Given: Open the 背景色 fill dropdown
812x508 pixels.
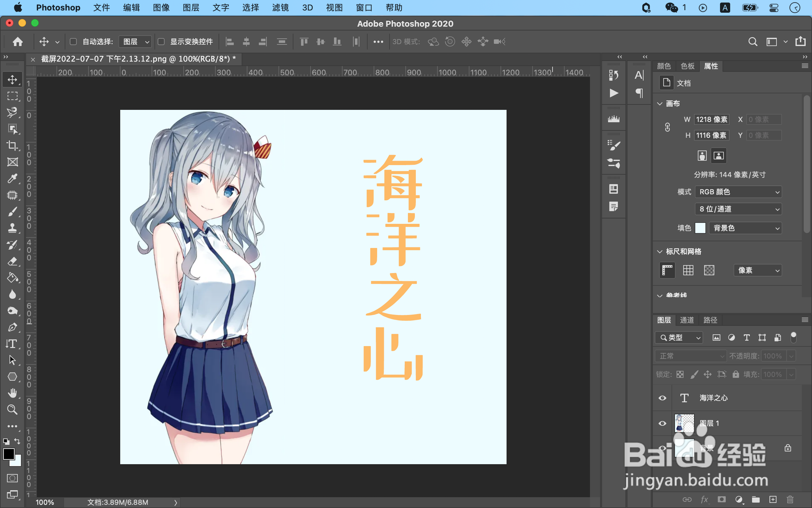Looking at the screenshot, I should tap(745, 228).
